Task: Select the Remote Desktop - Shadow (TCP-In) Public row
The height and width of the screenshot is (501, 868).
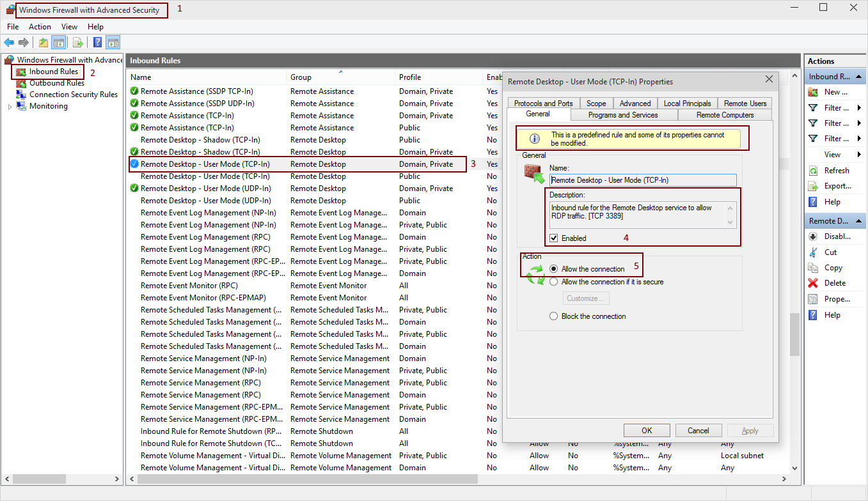Action: (x=313, y=140)
